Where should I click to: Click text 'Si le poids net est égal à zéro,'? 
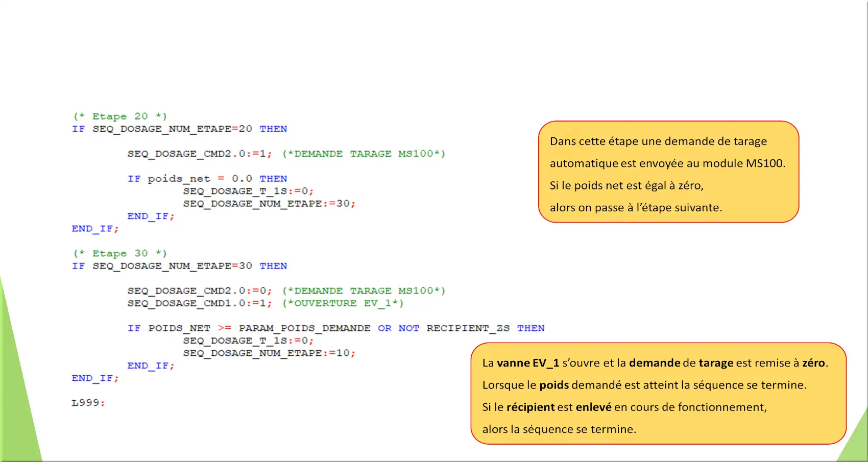click(626, 185)
